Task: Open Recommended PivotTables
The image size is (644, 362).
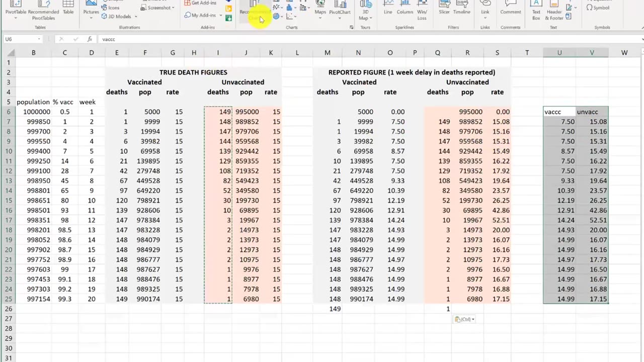Action: tap(43, 10)
